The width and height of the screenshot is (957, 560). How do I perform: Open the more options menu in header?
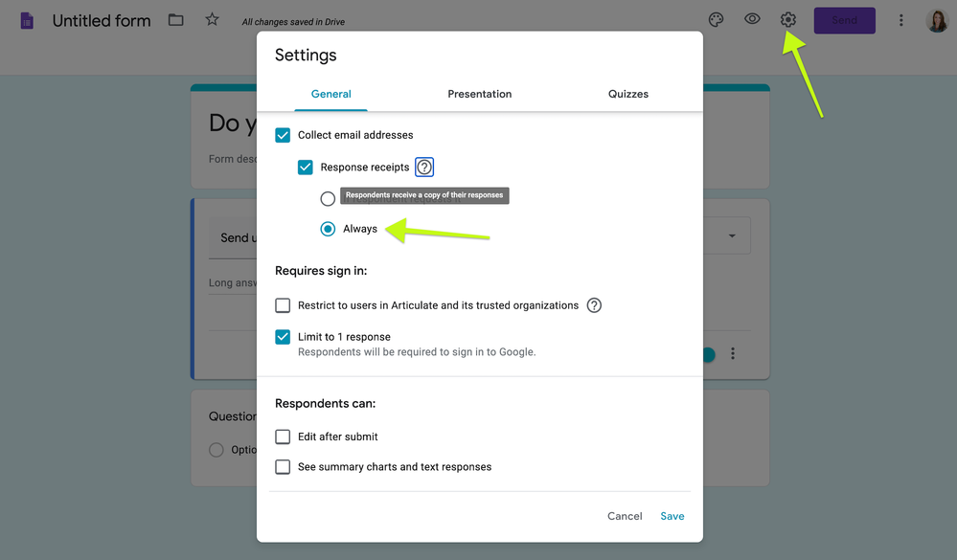pyautogui.click(x=900, y=20)
